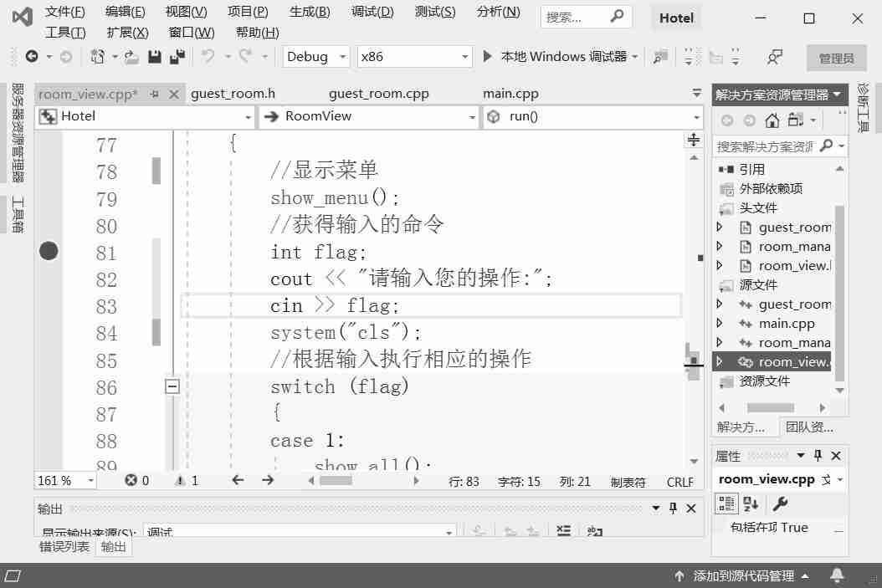Toggle auto-hide pin on the 输出 panel
Viewport: 882px width, 588px height.
click(673, 509)
